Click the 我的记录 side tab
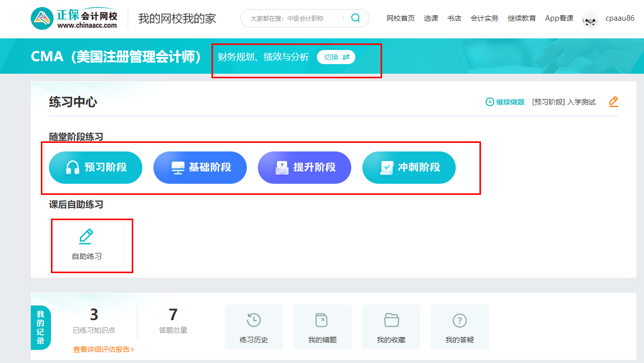The image size is (644, 363). click(40, 328)
